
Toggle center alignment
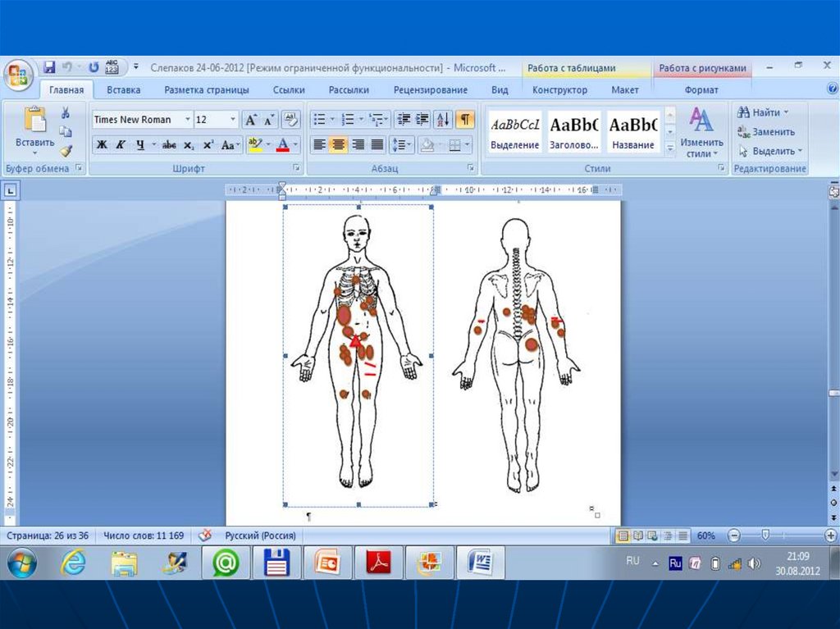coord(339,144)
